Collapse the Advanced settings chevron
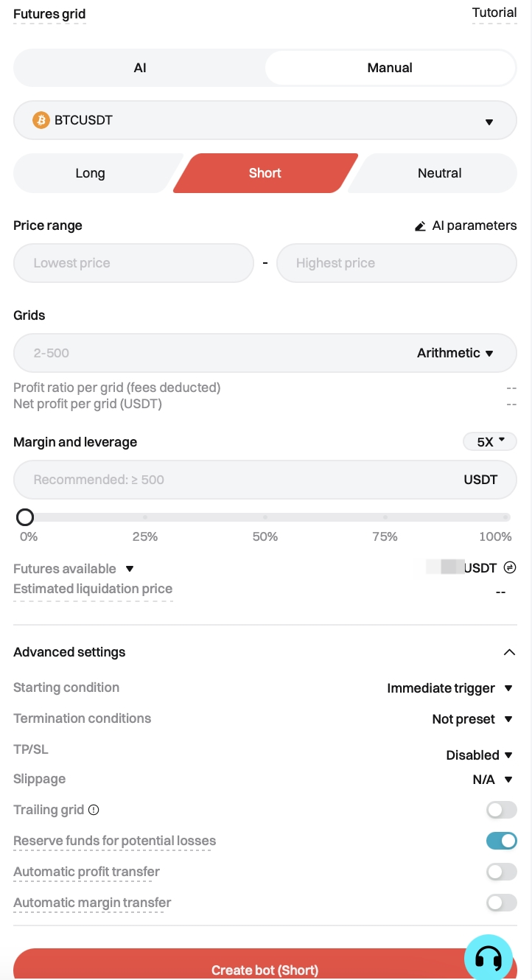This screenshot has height=980, width=532. point(508,652)
